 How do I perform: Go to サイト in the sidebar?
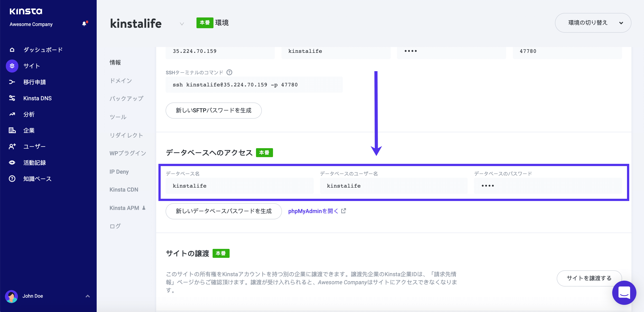(32, 66)
